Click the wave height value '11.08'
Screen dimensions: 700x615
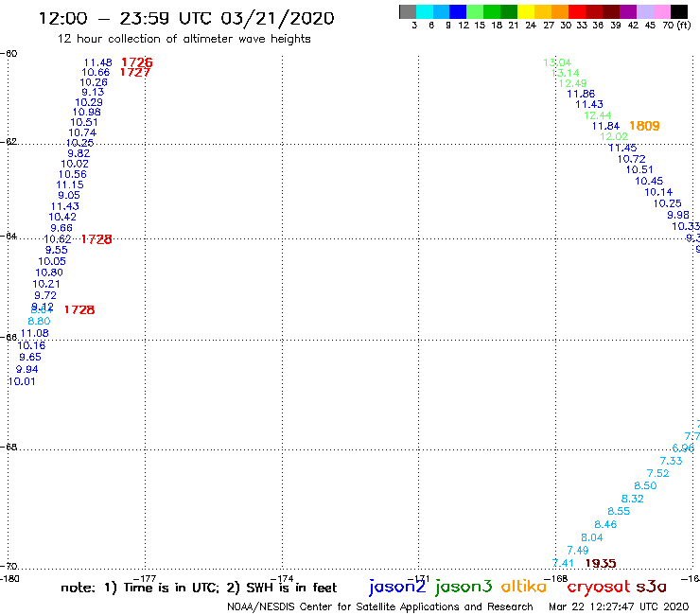click(34, 333)
